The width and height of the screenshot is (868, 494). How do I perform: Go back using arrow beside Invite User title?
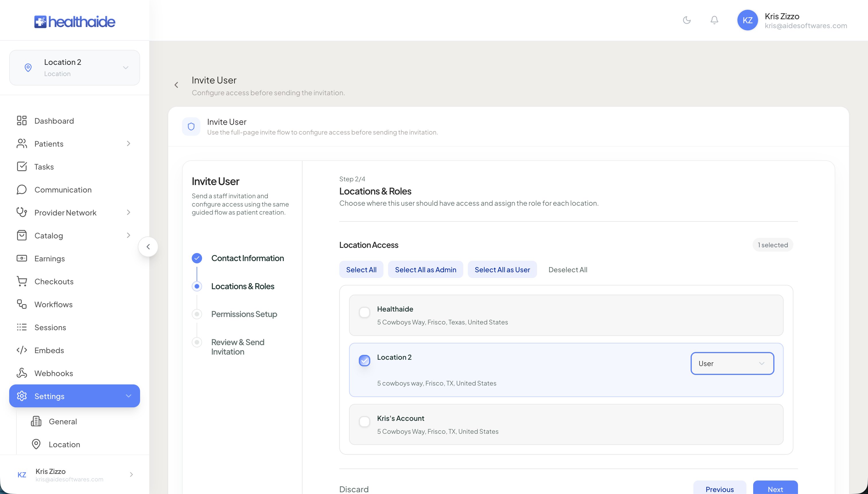[x=176, y=85]
